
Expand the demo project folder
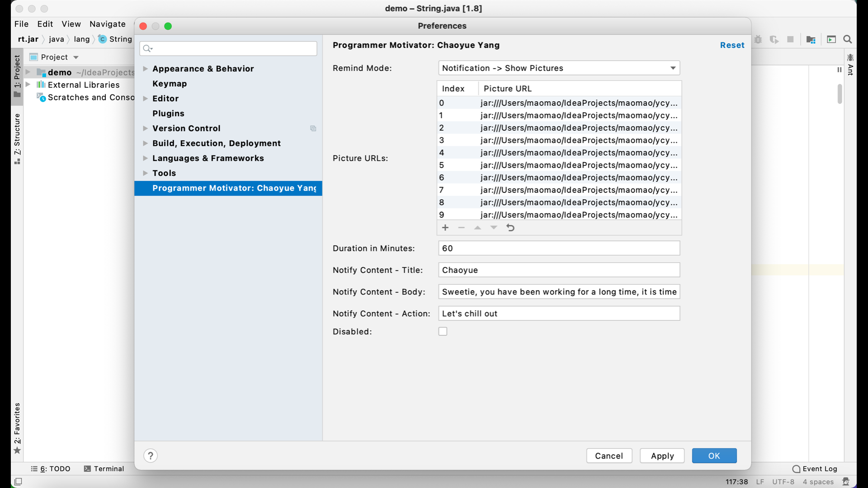(x=28, y=72)
